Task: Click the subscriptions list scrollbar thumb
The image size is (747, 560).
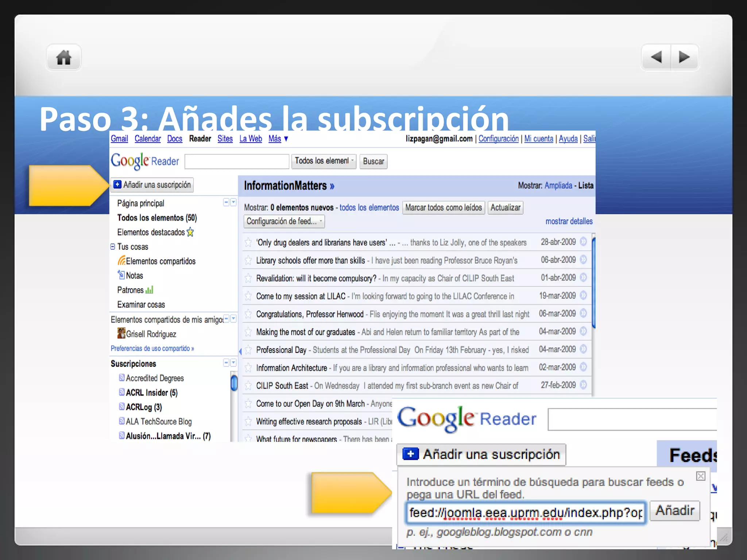Action: coord(234,383)
